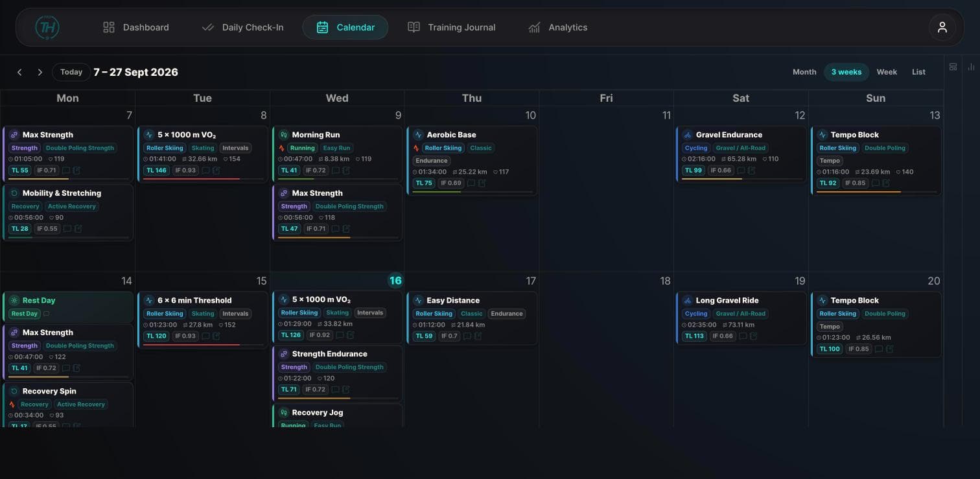Switch to List view

[918, 72]
